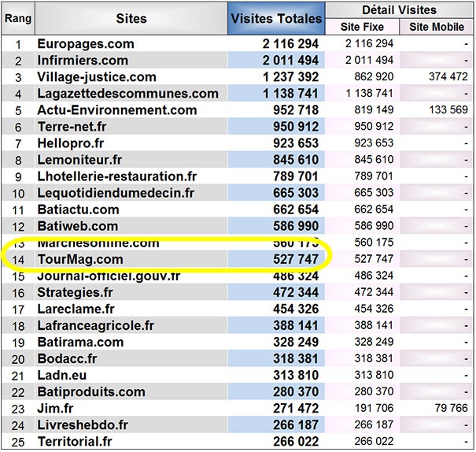Select total visits value 2 116 294

pos(290,44)
